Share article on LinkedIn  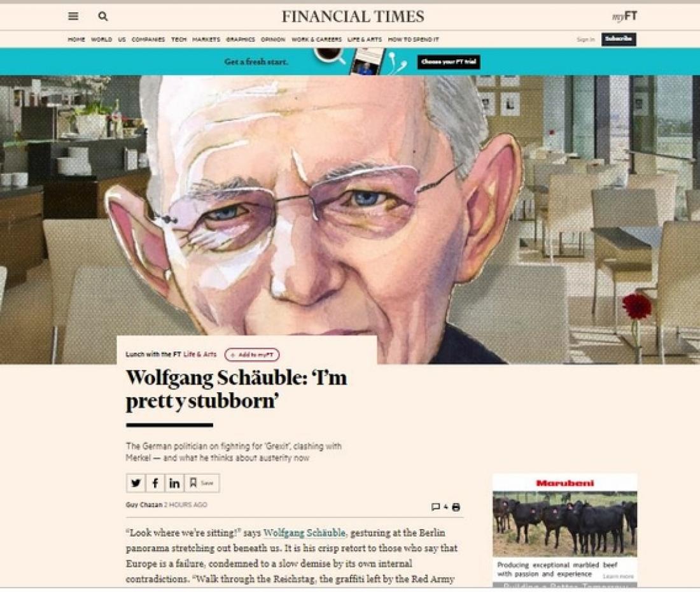tap(174, 483)
